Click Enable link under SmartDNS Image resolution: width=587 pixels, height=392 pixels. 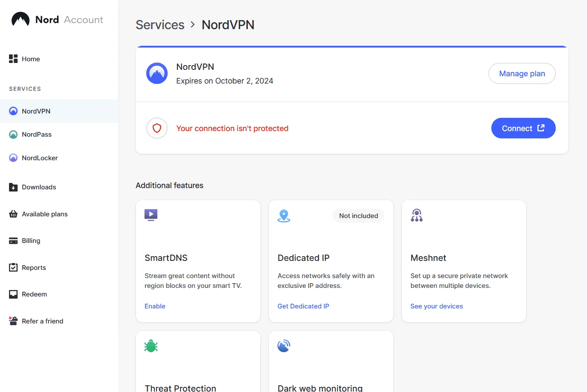coord(155,306)
